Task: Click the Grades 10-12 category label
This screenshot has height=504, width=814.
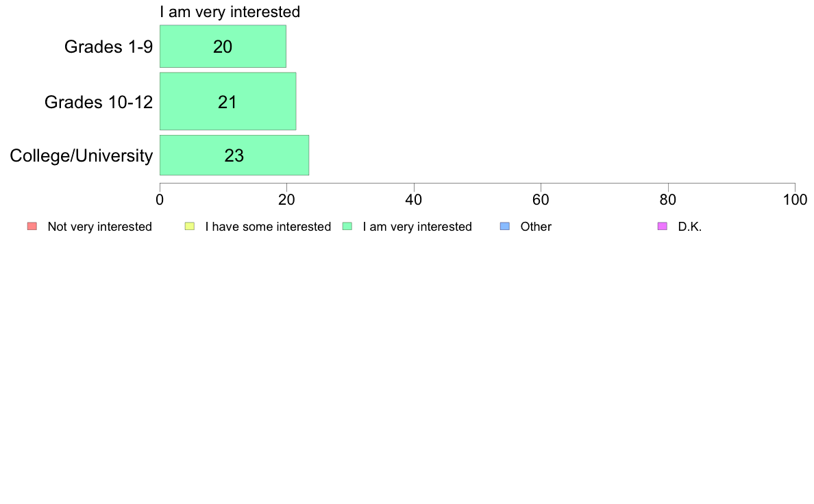Action: 99,102
